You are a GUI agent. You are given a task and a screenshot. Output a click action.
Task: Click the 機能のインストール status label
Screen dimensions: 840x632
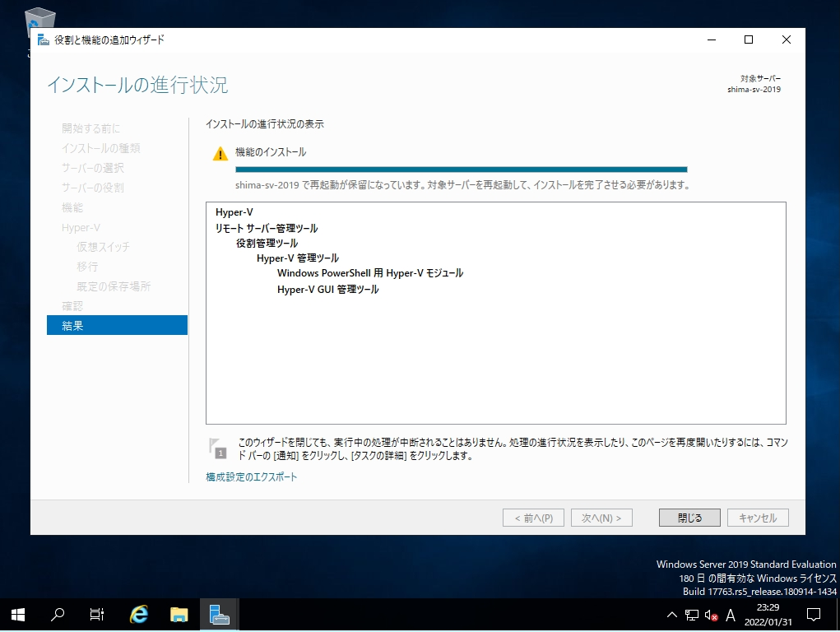pos(271,152)
